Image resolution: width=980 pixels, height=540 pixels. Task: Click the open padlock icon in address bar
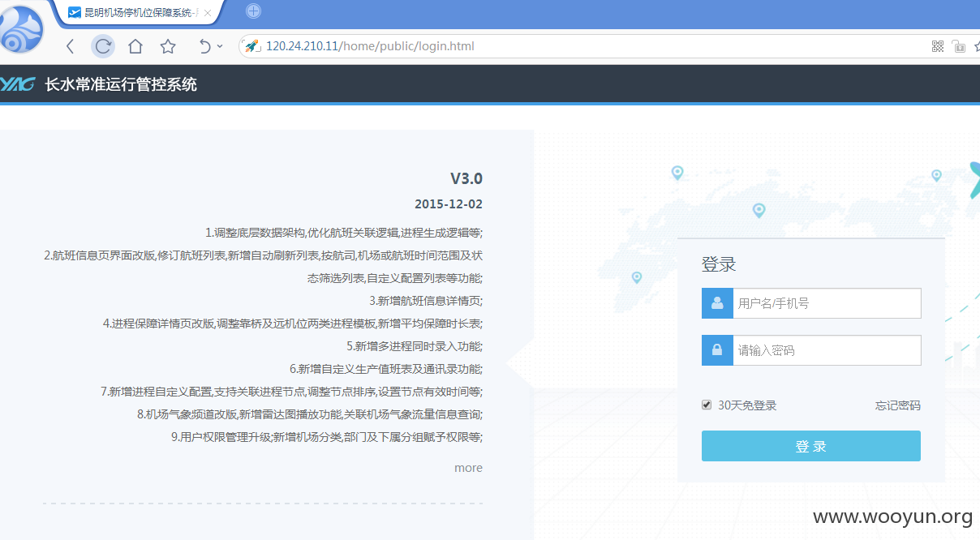point(959,46)
